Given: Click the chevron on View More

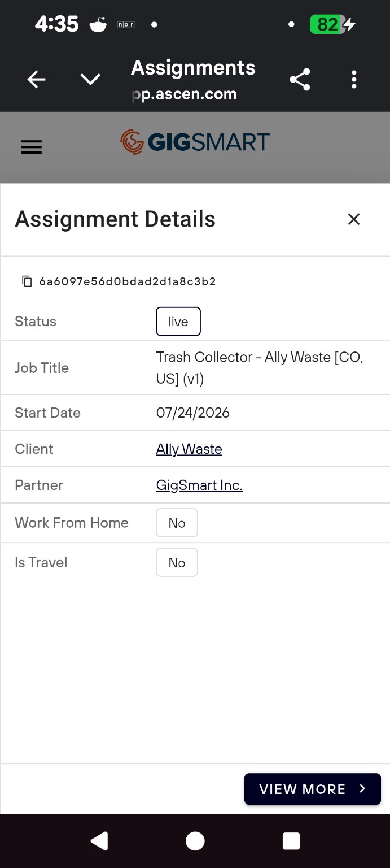Looking at the screenshot, I should pos(362,789).
